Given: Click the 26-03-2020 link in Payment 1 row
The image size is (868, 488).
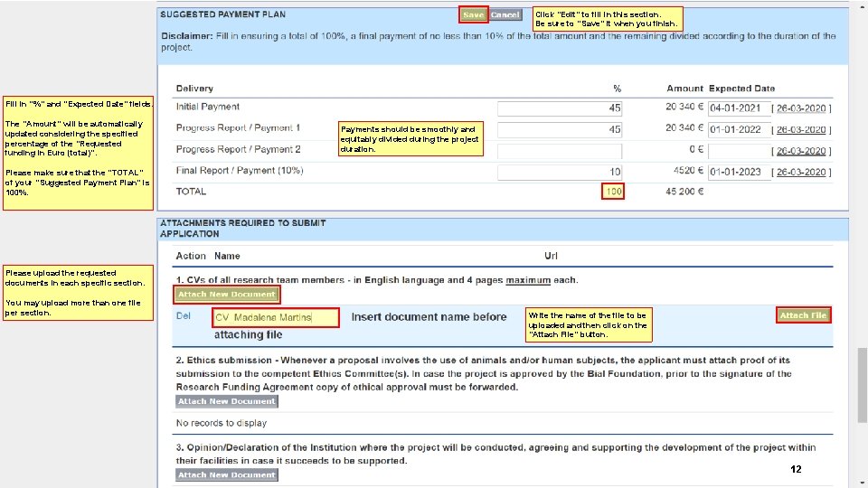Looking at the screenshot, I should [801, 129].
